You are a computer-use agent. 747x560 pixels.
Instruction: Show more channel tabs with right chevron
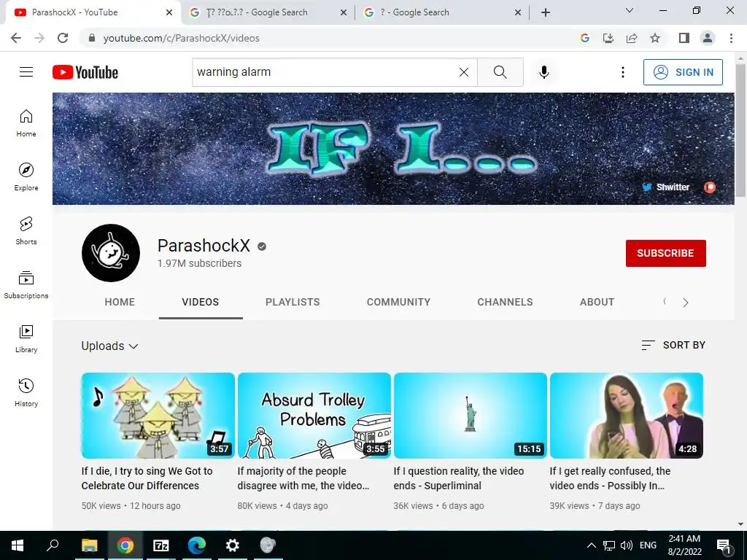[685, 303]
